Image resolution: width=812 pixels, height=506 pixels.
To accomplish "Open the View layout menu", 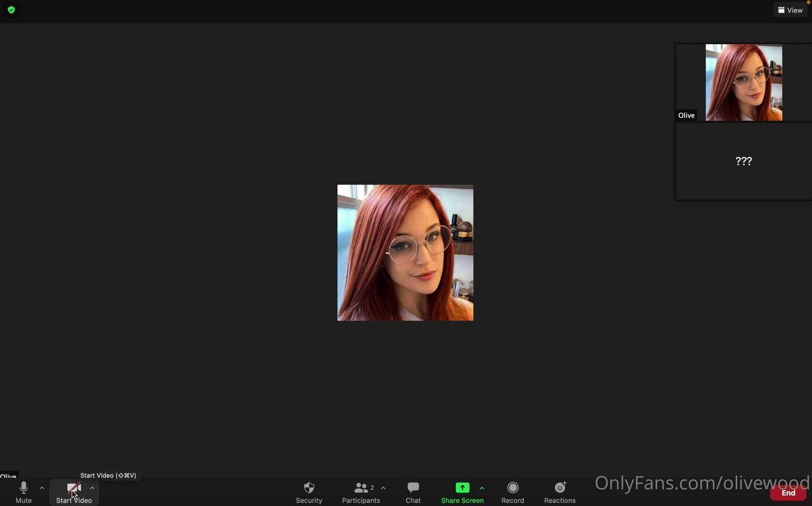I will click(x=790, y=10).
